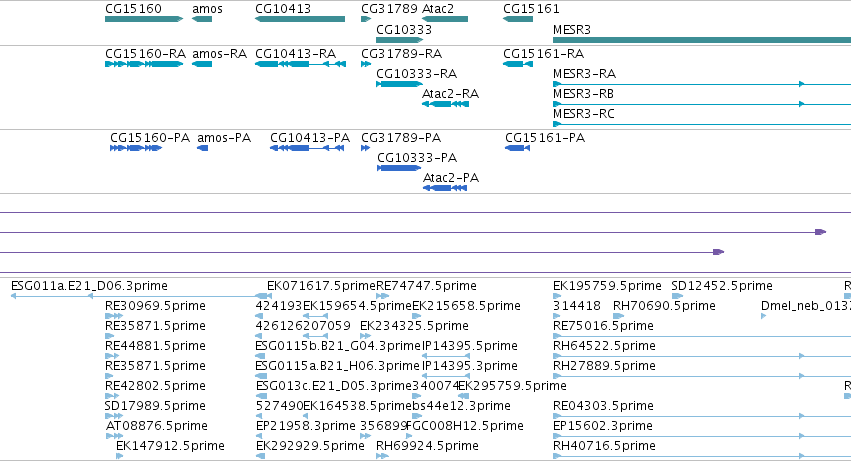Click the CG10333 gene bar
Image resolution: width=851 pixels, height=461 pixels.
(x=399, y=40)
